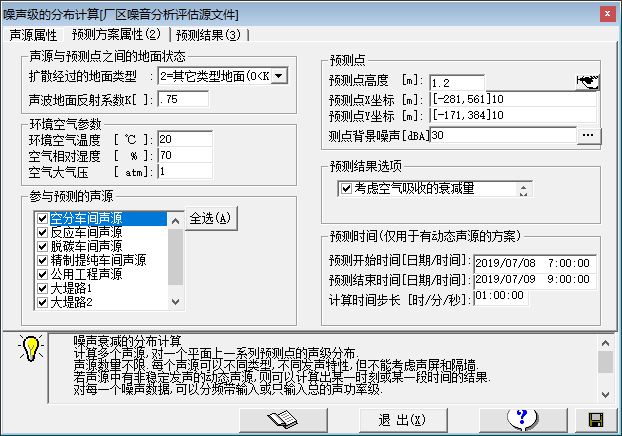Click the prediction start time field
This screenshot has height=436, width=622.
535,263
